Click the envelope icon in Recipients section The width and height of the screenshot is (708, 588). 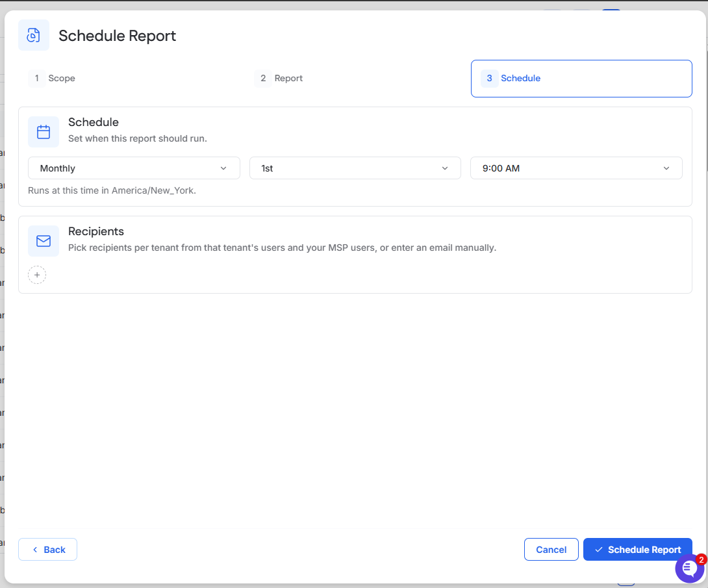pos(44,241)
